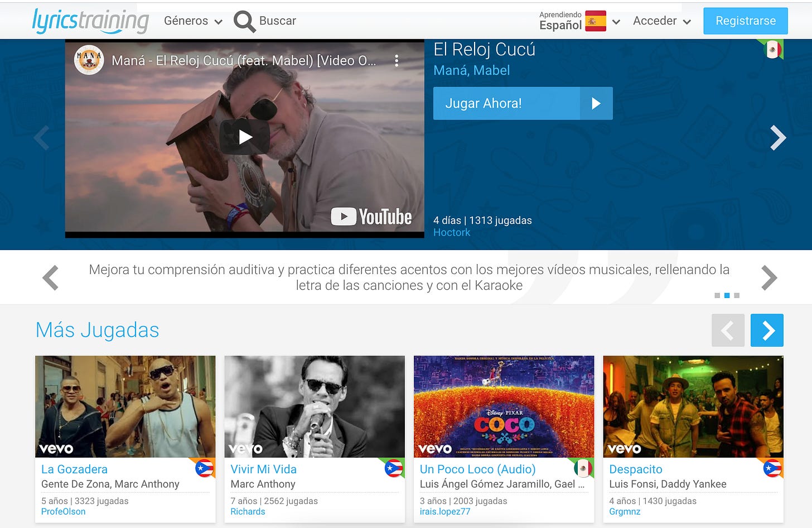Open the YouTube logo on the video
Image resolution: width=812 pixels, height=528 pixels.
(x=371, y=217)
